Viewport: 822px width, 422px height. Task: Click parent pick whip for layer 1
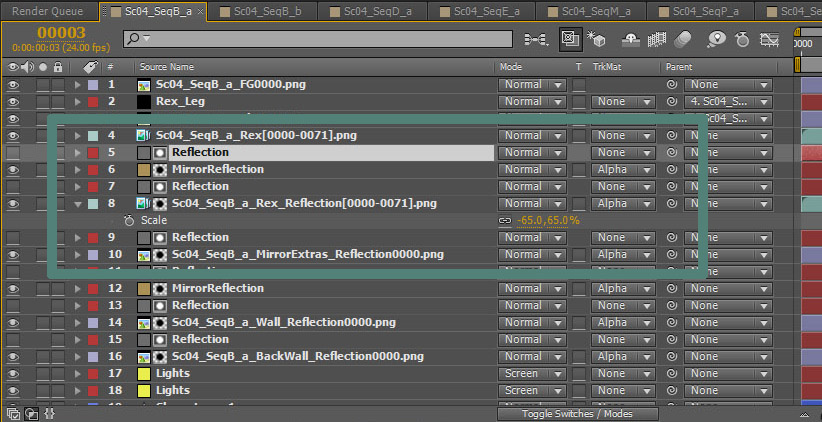[672, 84]
